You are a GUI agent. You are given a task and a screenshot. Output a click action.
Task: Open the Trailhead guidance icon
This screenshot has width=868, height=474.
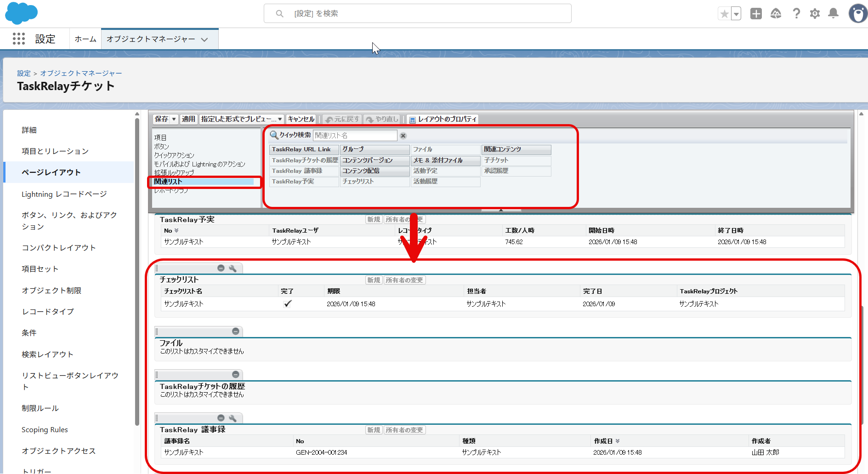pyautogui.click(x=776, y=14)
